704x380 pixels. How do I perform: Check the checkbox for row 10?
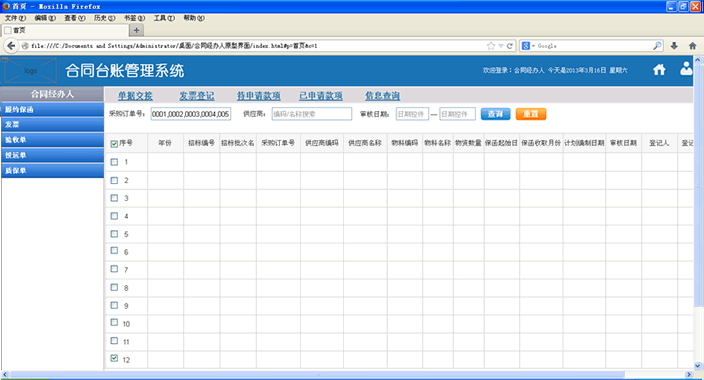click(114, 323)
